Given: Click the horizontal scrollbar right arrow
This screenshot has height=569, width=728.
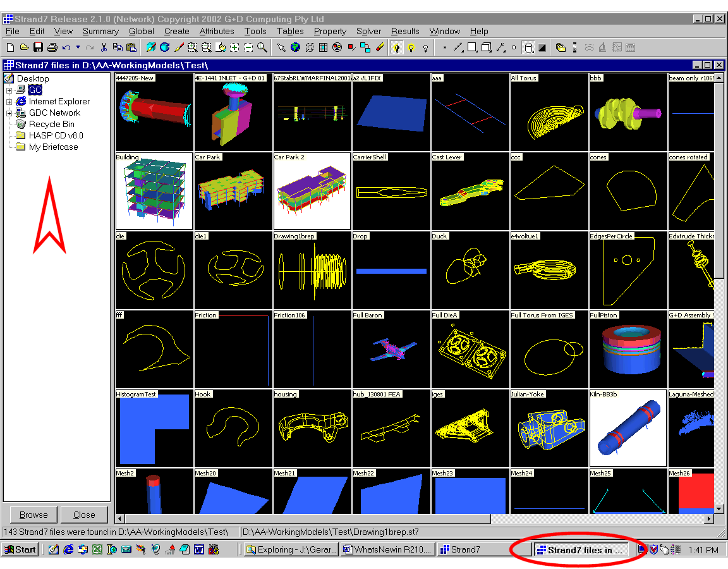Looking at the screenshot, I should 709,519.
